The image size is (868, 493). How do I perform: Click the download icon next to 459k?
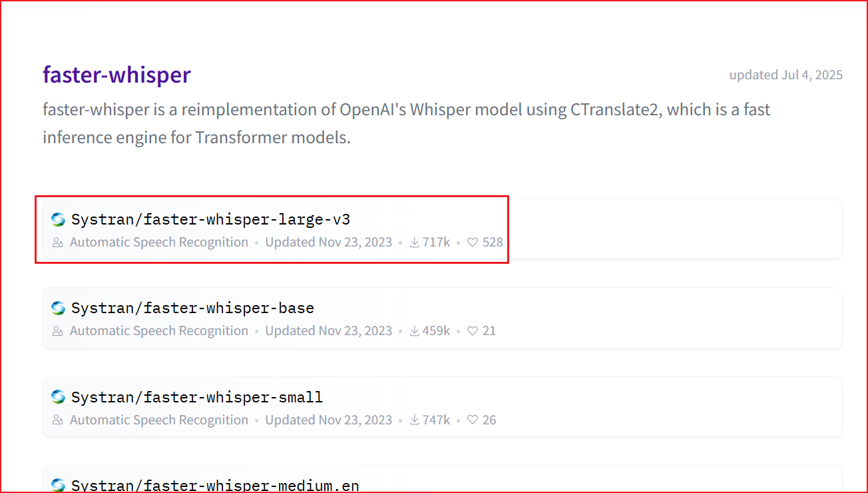pos(414,331)
